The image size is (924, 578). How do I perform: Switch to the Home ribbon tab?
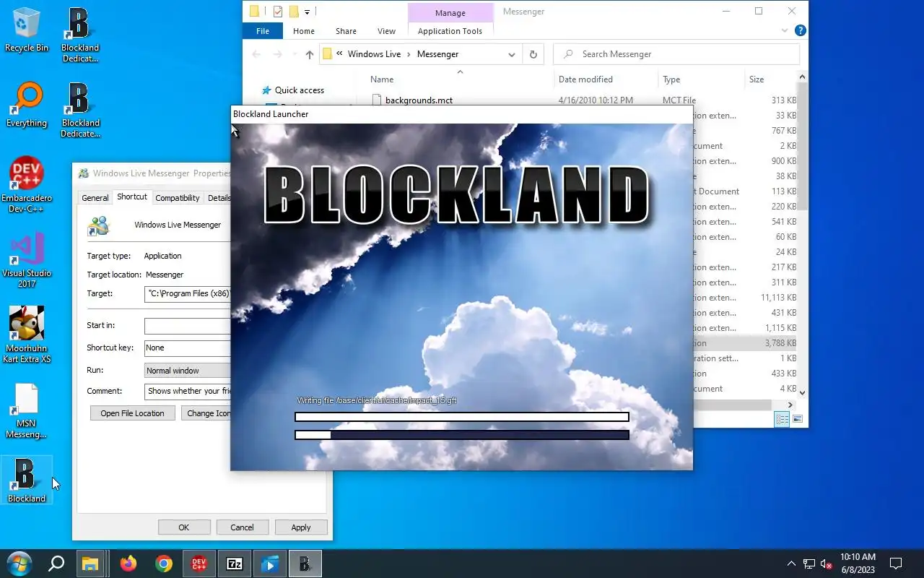tap(304, 31)
